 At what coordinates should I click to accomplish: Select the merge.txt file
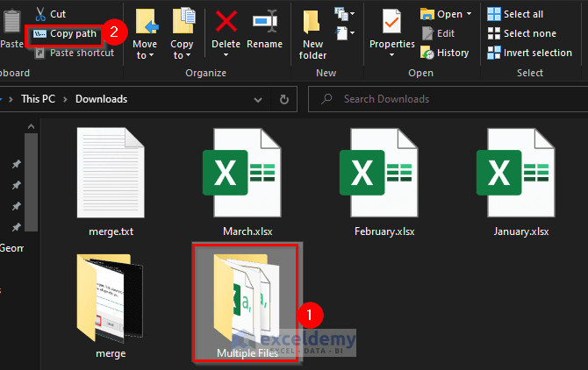point(111,182)
